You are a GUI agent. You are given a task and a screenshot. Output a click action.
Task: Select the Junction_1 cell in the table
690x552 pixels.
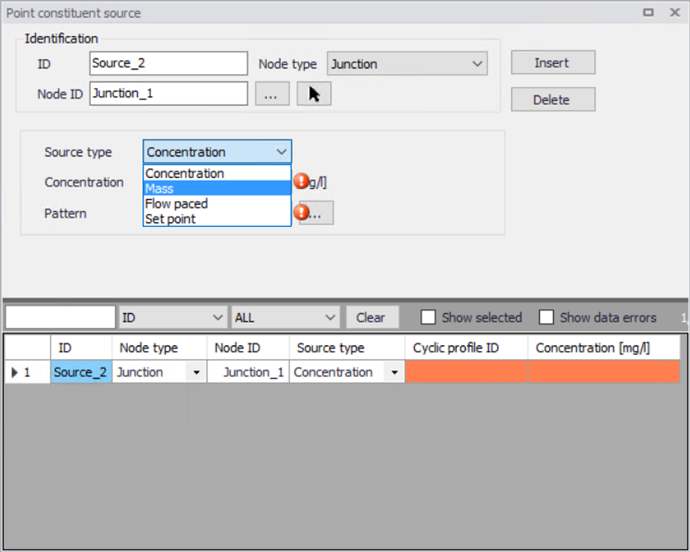point(248,372)
